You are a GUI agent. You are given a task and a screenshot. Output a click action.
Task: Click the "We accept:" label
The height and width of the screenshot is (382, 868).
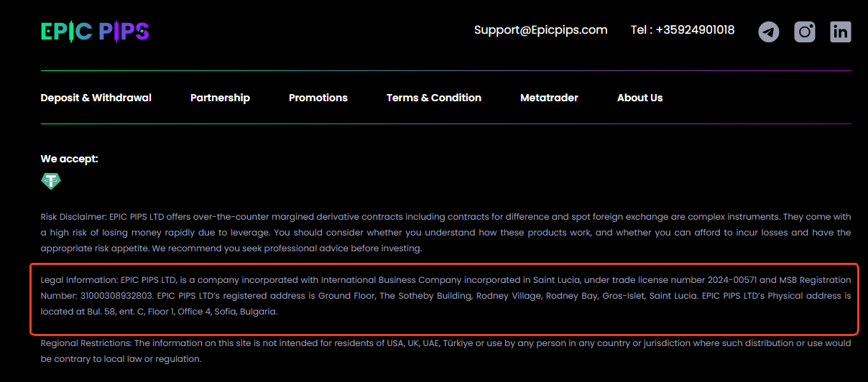70,159
